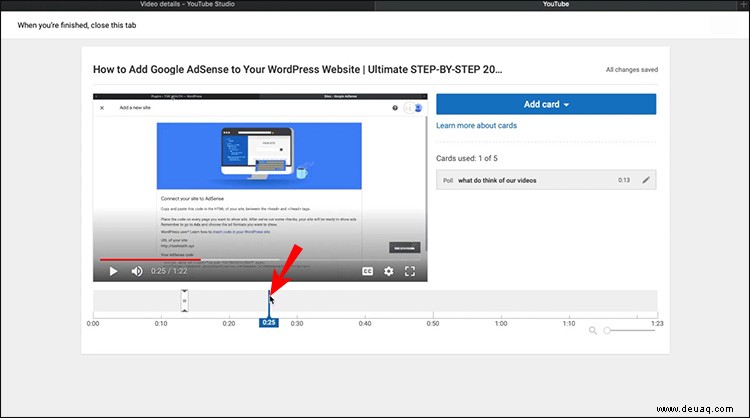Screen dimensions: 750x418
Task: Edit the poll card with pencil icon
Action: [646, 180]
